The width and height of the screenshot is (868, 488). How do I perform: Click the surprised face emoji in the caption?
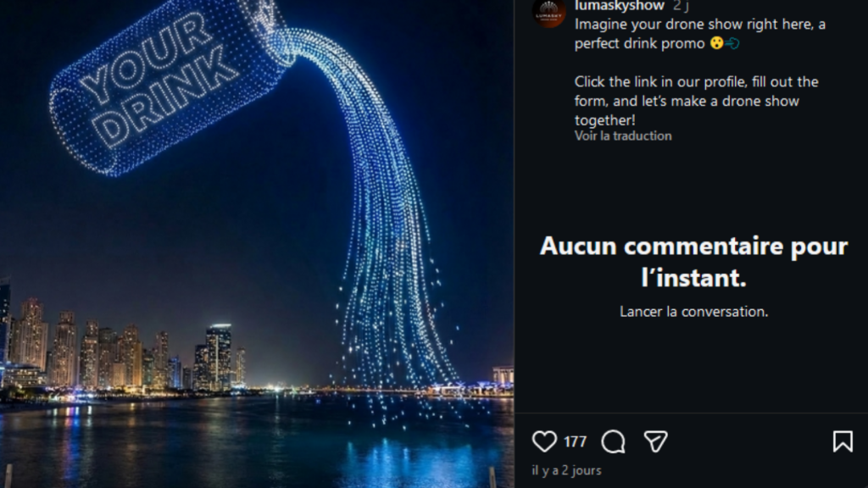click(x=717, y=43)
